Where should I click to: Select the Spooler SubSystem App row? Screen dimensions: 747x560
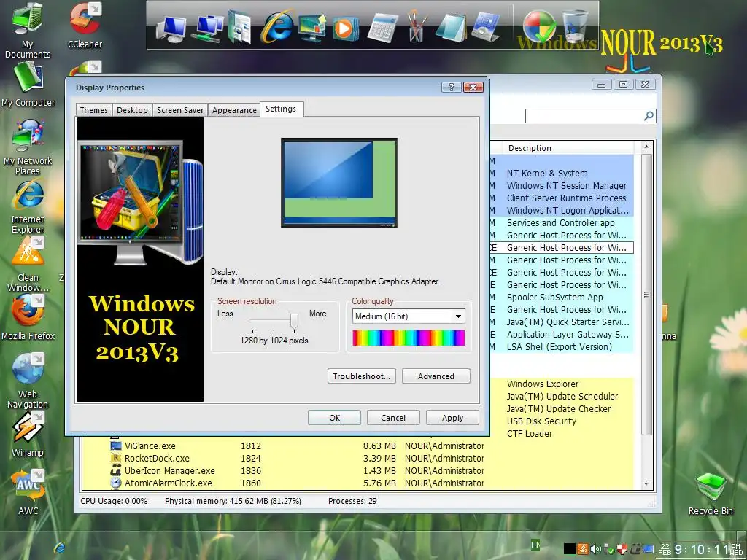[x=561, y=297]
